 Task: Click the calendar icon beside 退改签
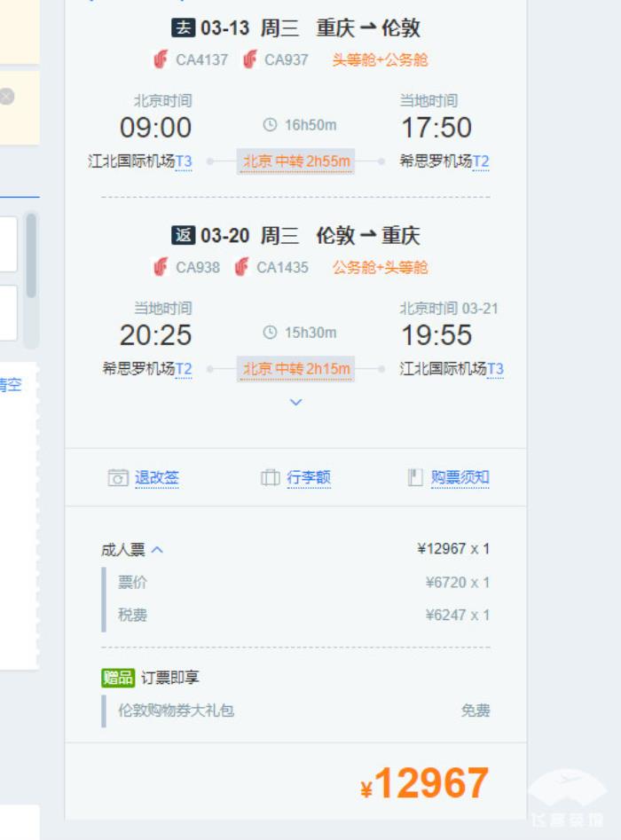pos(118,477)
